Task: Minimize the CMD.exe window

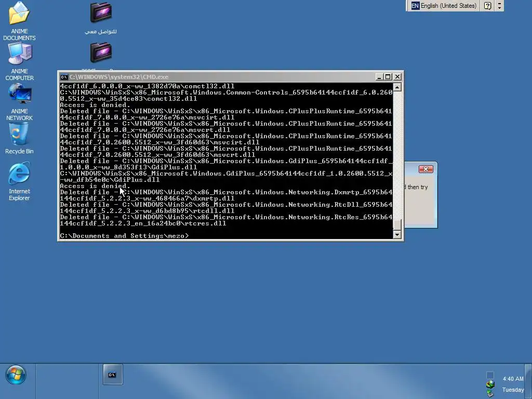Action: click(x=380, y=77)
